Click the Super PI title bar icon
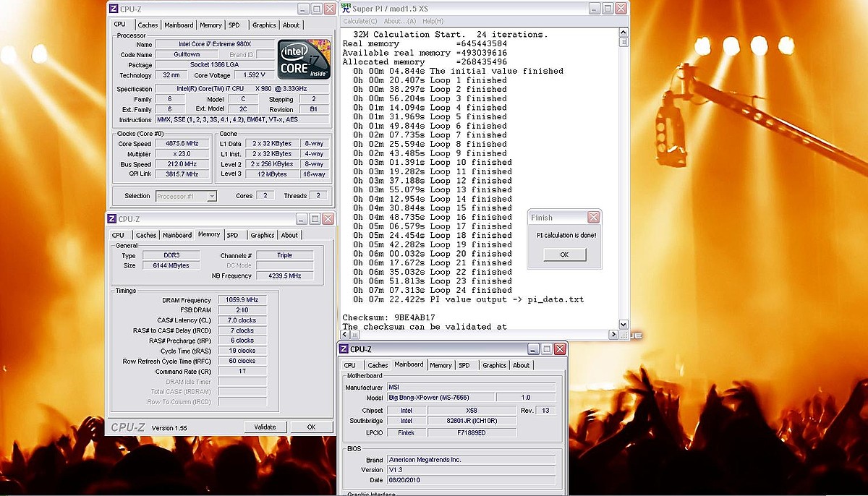The height and width of the screenshot is (496, 868). [346, 8]
